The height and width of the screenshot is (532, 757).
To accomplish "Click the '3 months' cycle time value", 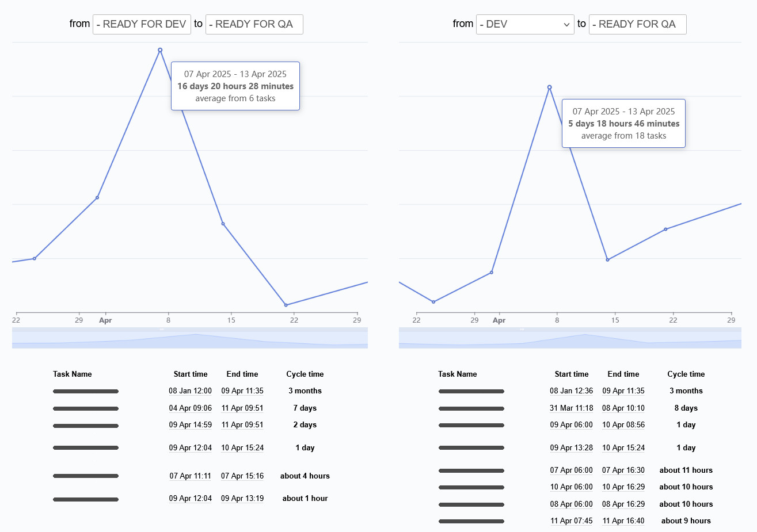I will (305, 391).
